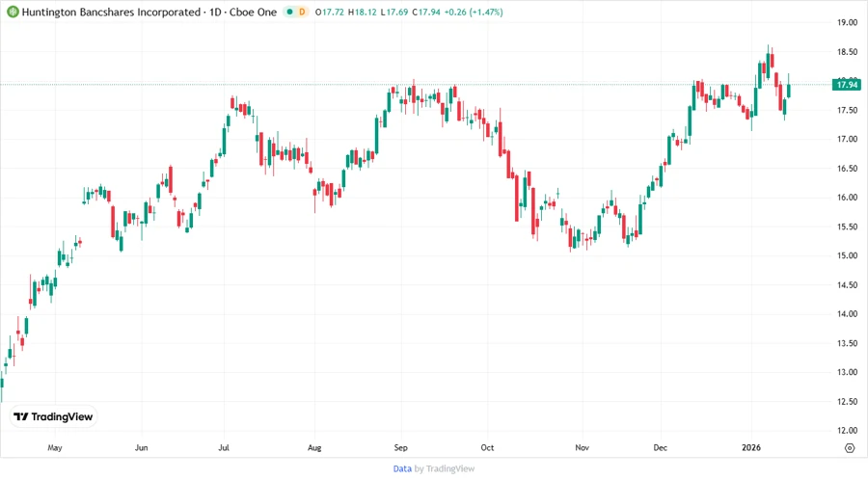Click the Dec label on time axis
This screenshot has height=480, width=868.
660,447
